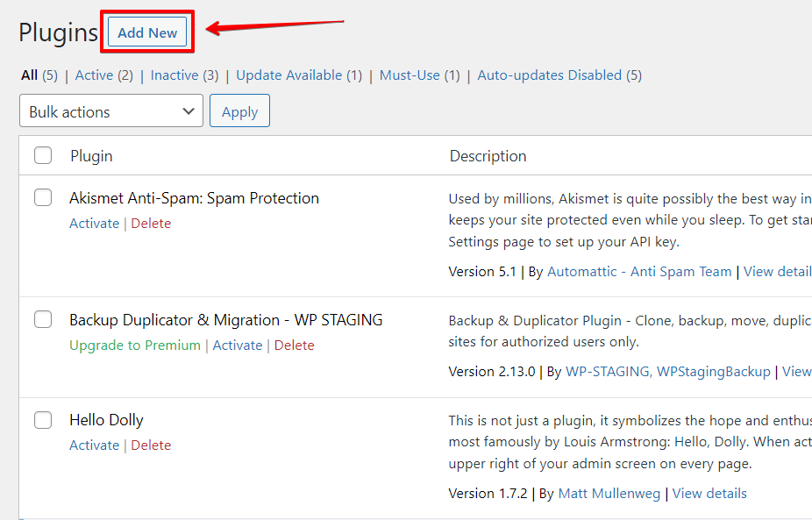Image resolution: width=812 pixels, height=520 pixels.
Task: Activate the WP STAGING plugin
Action: click(237, 345)
